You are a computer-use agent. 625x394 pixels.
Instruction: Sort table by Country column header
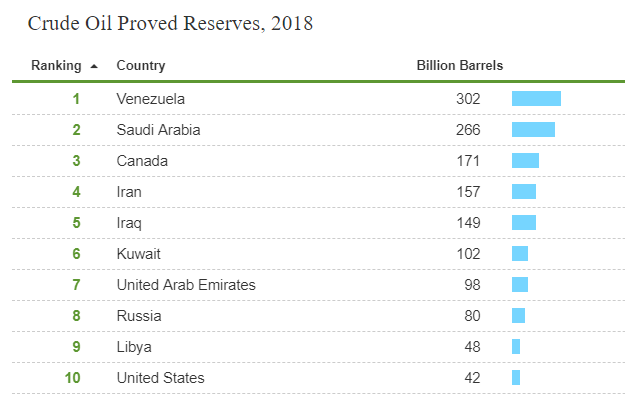coord(141,65)
